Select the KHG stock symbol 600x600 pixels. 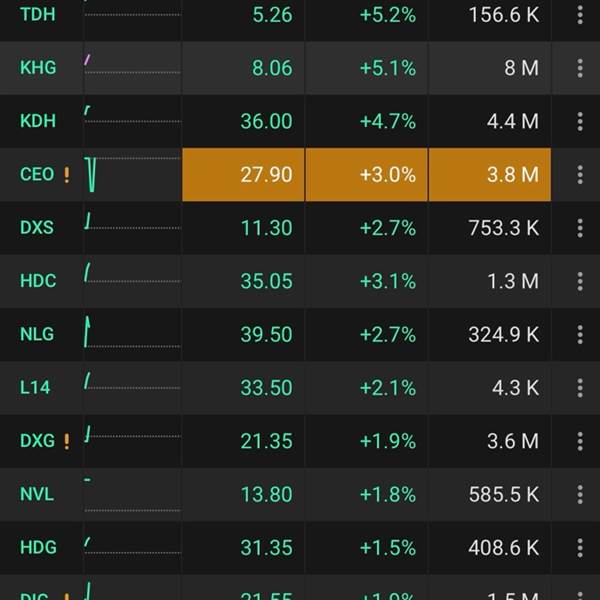tap(38, 68)
